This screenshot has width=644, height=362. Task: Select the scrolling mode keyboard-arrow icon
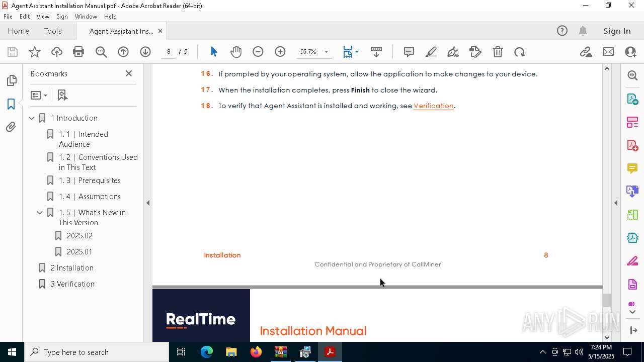[x=376, y=52]
